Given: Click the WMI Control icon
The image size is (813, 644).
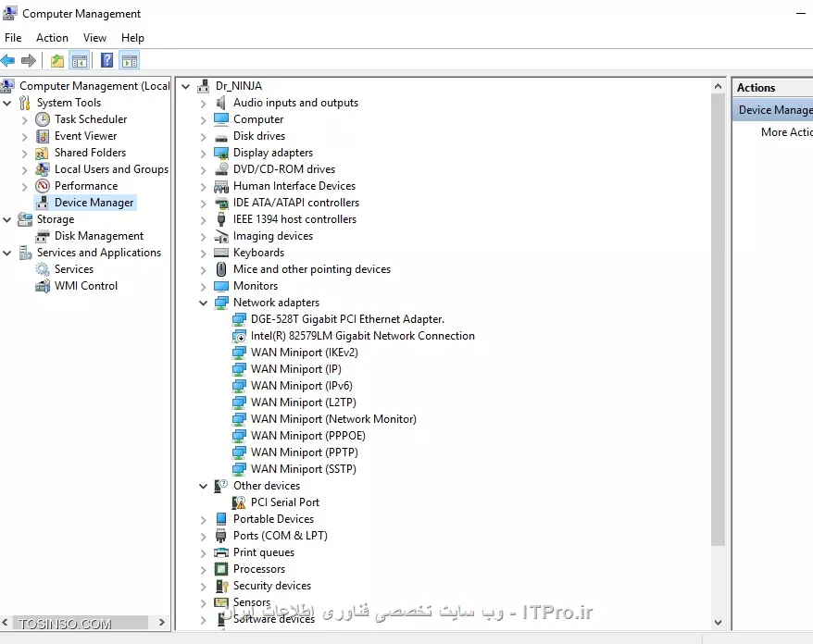Looking at the screenshot, I should tap(43, 286).
